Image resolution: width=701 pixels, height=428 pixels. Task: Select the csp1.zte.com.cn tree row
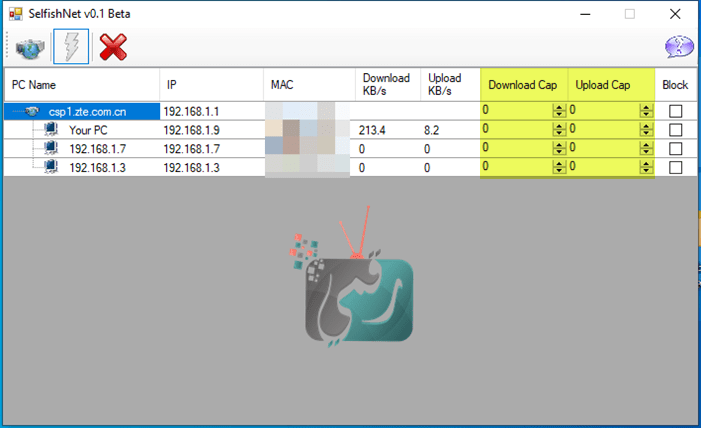pyautogui.click(x=82, y=111)
